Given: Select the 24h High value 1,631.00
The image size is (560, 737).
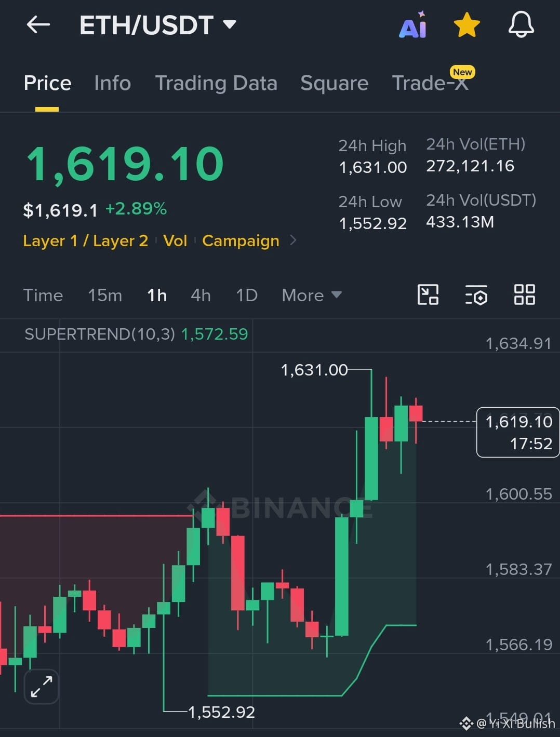Looking at the screenshot, I should click(x=372, y=167).
